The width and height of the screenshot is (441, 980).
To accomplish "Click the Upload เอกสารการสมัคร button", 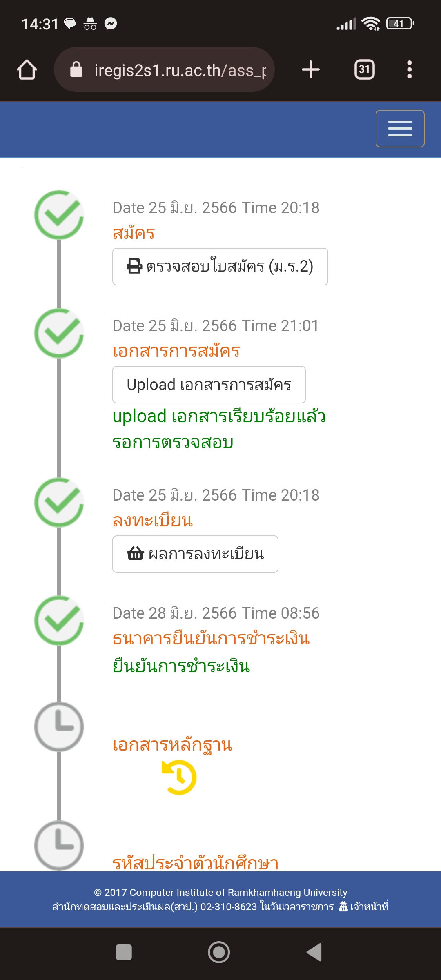I will coord(209,385).
